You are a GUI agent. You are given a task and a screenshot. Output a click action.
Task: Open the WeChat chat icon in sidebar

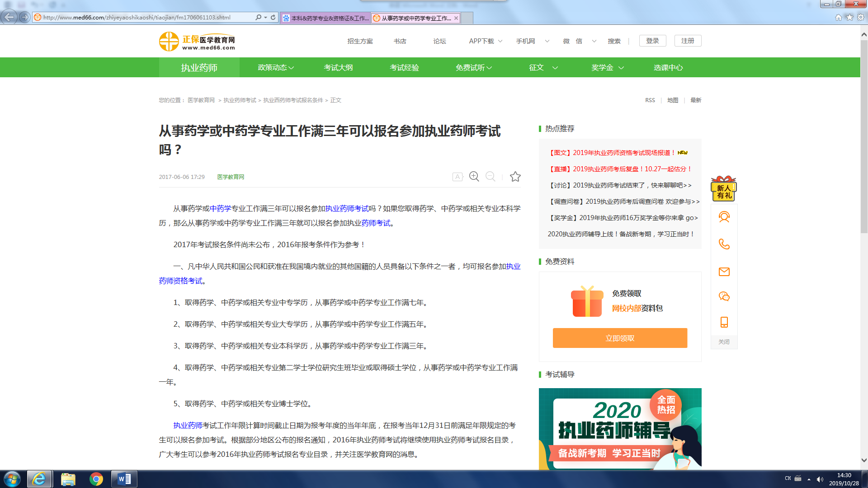point(724,296)
